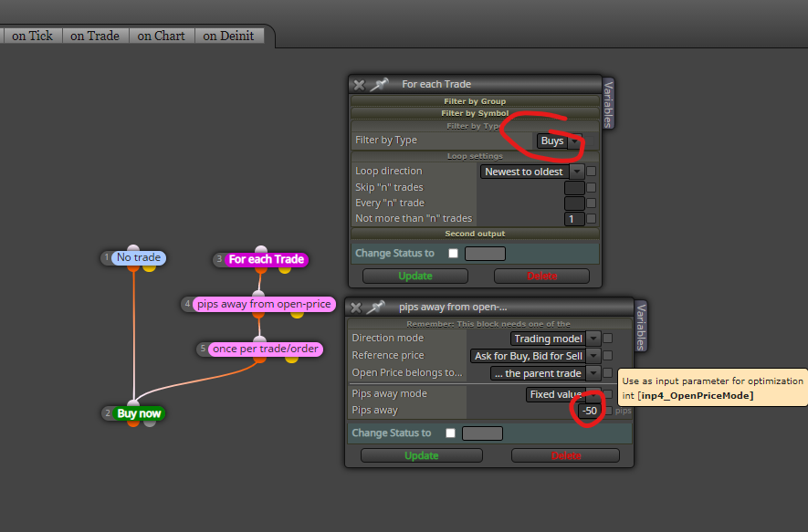Switch to the on Tick tab
Viewport: 808px width, 532px height.
[x=32, y=37]
